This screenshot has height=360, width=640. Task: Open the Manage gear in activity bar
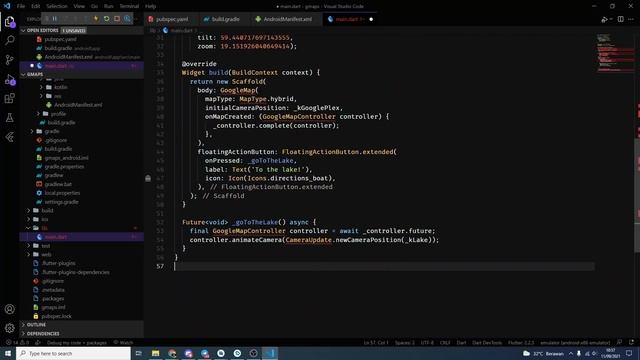[x=9, y=328]
